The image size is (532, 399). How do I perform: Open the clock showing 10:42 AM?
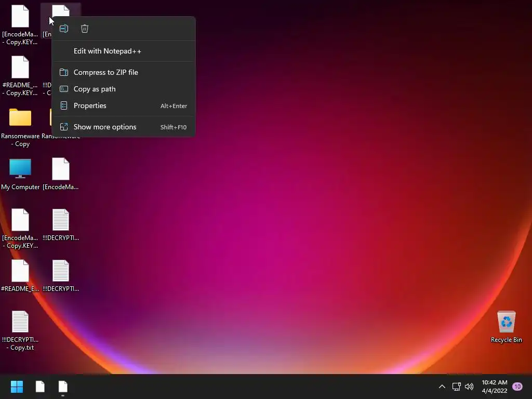495,387
